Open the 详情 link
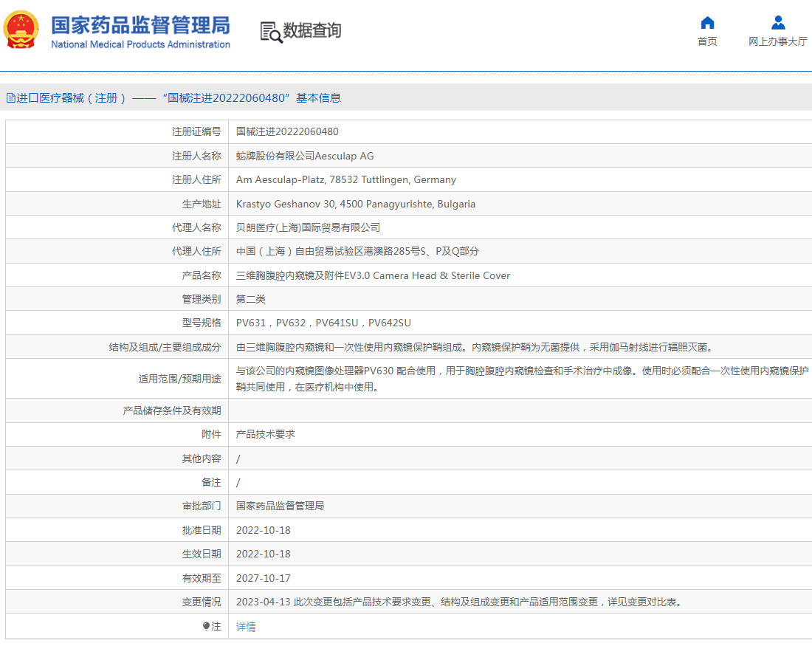 246,627
